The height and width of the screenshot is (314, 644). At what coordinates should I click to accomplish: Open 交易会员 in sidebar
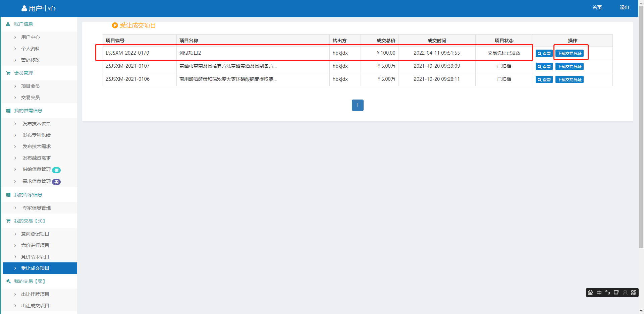pos(31,98)
